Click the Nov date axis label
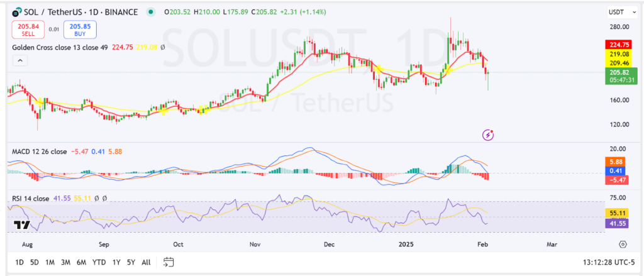The image size is (644, 276). tap(255, 245)
